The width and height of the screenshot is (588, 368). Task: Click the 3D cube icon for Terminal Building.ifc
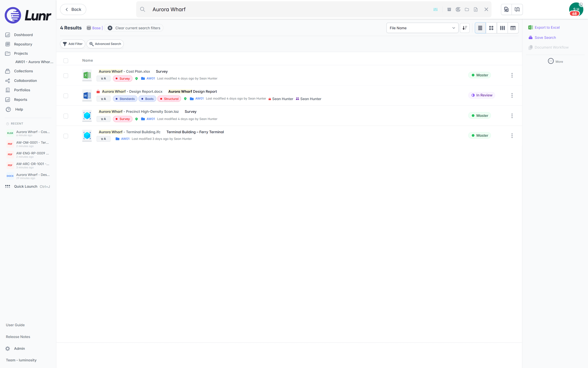click(x=87, y=136)
